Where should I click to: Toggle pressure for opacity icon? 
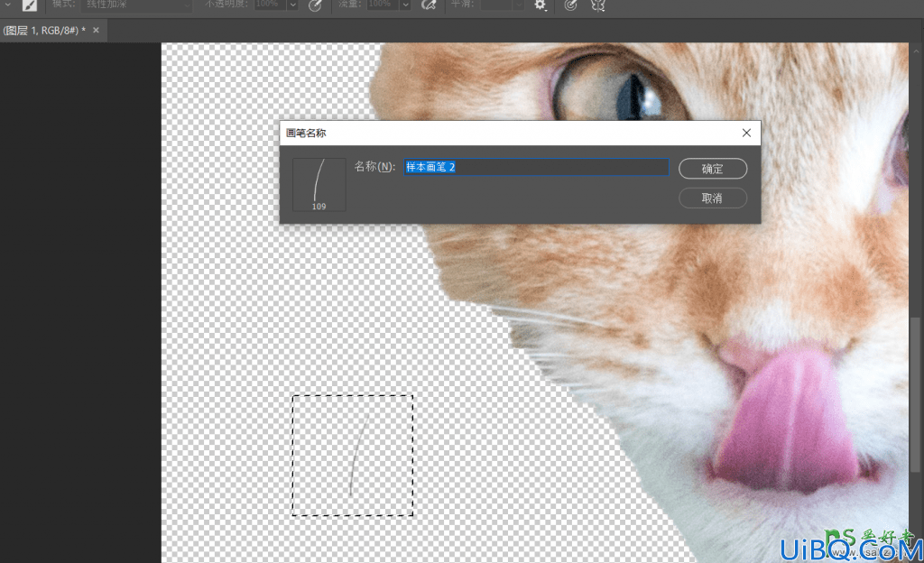316,5
